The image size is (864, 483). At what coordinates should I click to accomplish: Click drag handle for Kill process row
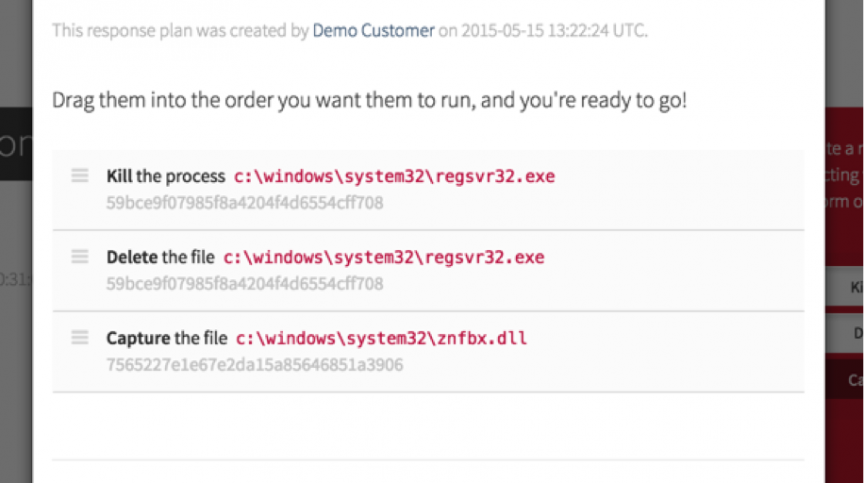[x=80, y=176]
